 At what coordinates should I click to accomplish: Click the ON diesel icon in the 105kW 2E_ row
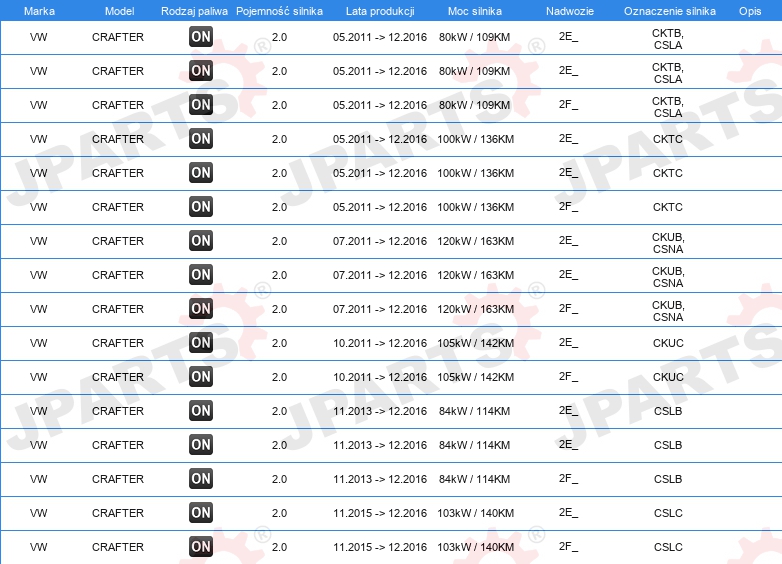point(201,343)
